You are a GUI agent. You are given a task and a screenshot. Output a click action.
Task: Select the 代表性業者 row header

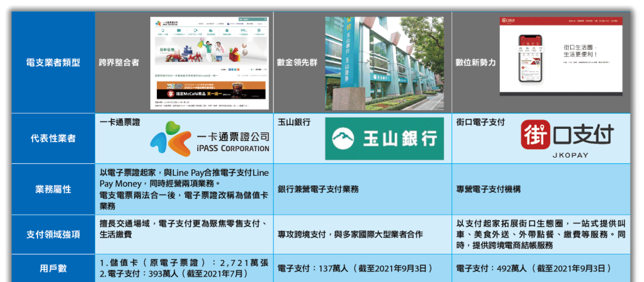click(x=54, y=138)
